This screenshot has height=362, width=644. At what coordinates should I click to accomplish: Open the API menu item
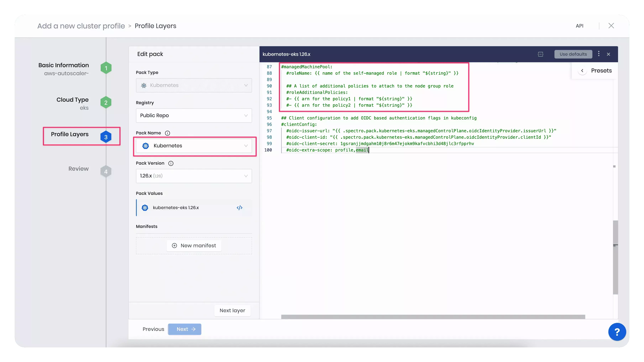click(580, 26)
